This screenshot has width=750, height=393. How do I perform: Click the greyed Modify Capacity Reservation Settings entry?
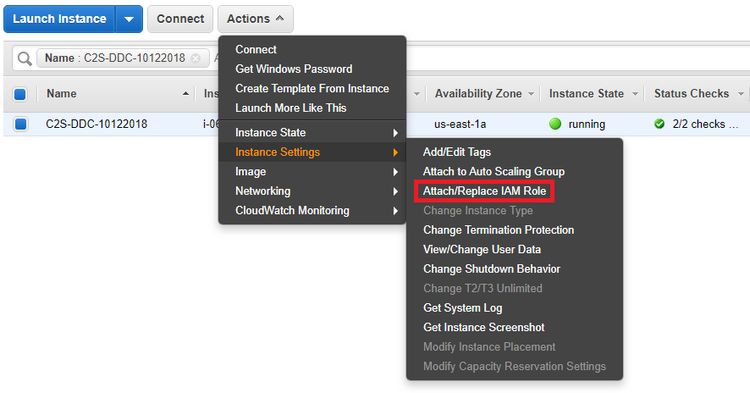click(515, 367)
